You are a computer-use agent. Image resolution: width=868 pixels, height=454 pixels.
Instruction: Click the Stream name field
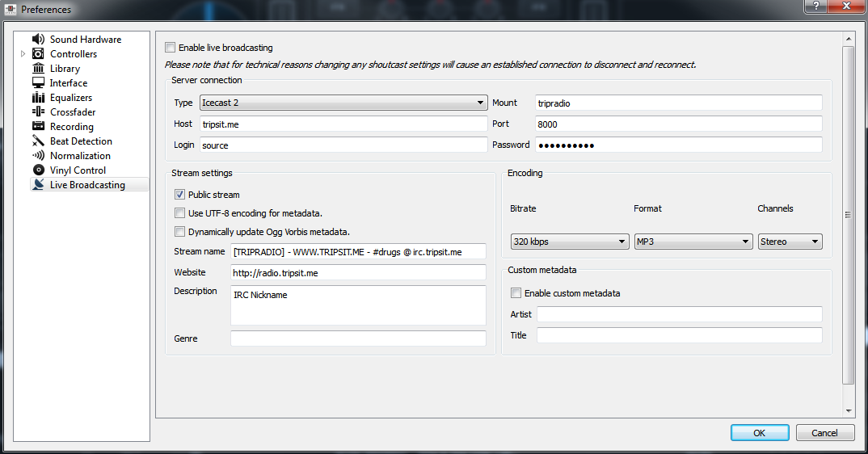(x=358, y=251)
